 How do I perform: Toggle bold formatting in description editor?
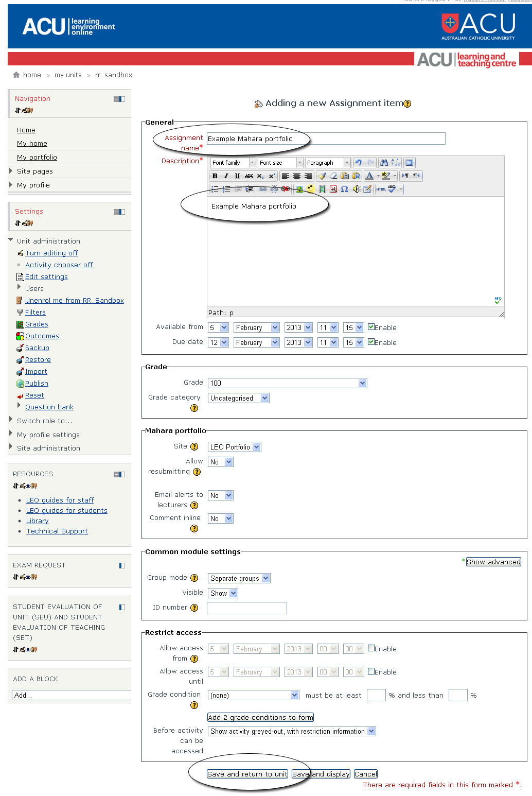[x=215, y=176]
